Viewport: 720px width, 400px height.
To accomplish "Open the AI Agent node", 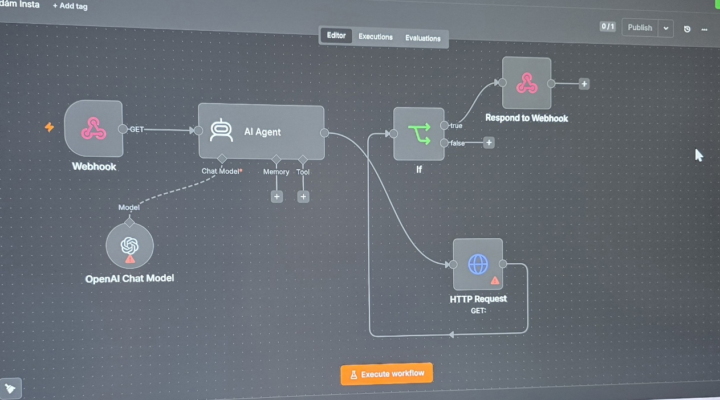I will click(261, 132).
